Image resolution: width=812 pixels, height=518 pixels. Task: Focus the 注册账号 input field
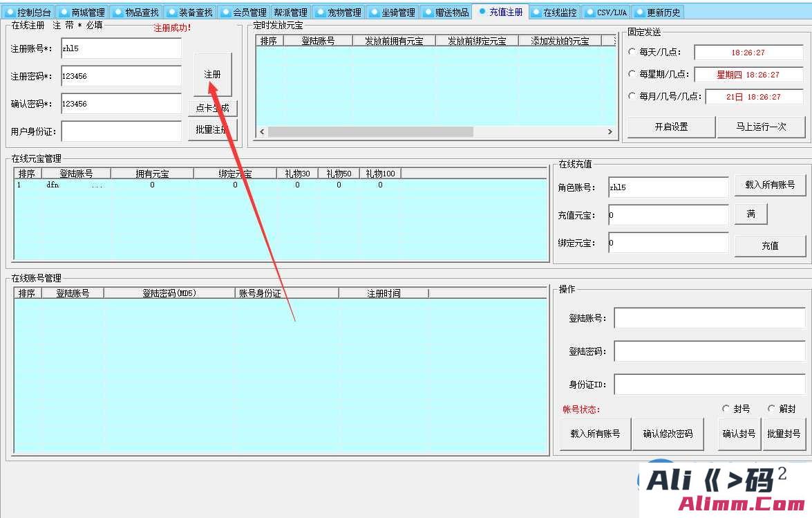[x=121, y=48]
